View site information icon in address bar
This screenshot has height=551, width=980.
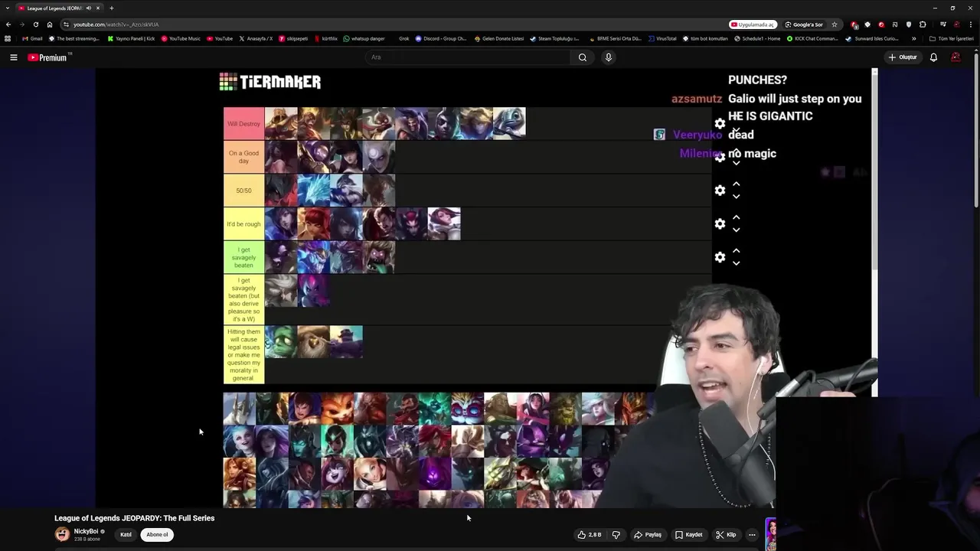click(x=66, y=24)
